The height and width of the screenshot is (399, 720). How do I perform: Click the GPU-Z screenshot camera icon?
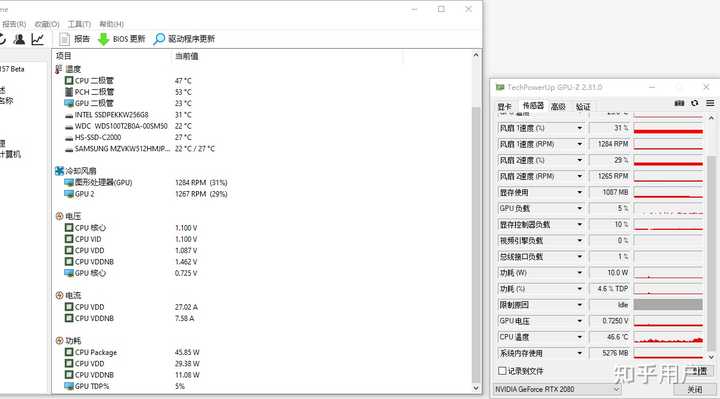(680, 103)
